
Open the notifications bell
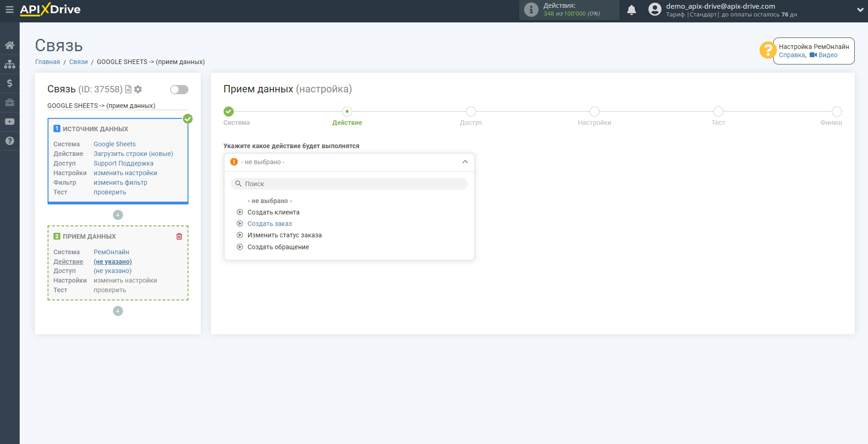coord(632,10)
